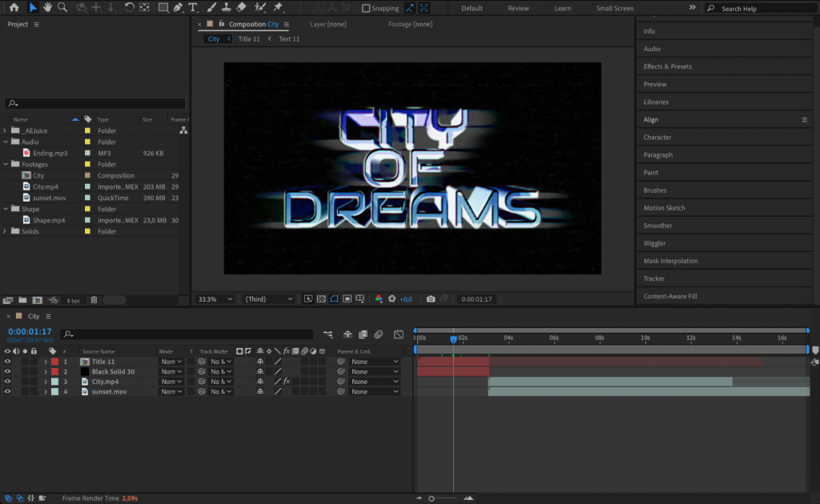This screenshot has width=820, height=504.
Task: Toggle Transparency Grid in the viewer
Action: [320, 298]
